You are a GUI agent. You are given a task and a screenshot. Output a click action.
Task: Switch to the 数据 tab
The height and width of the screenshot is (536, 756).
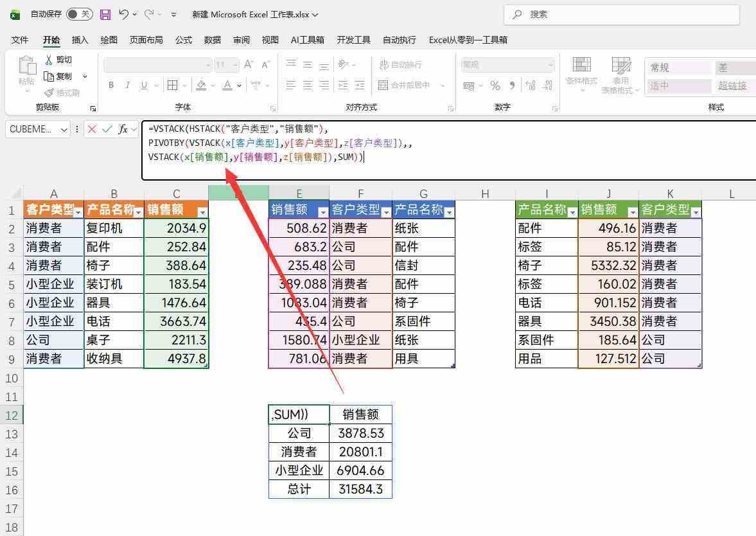tap(212, 40)
